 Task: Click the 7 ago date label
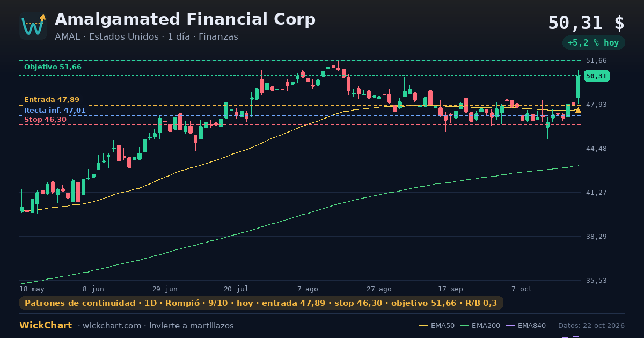tap(308, 289)
